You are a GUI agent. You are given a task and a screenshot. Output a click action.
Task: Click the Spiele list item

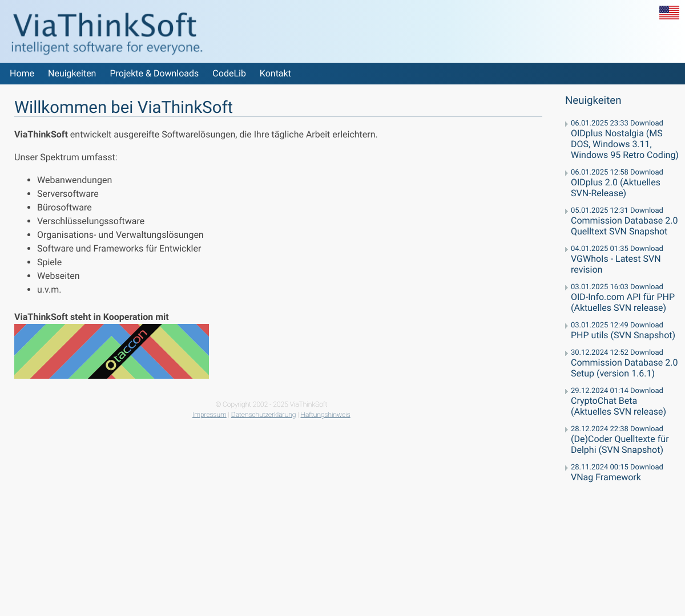pyautogui.click(x=50, y=262)
